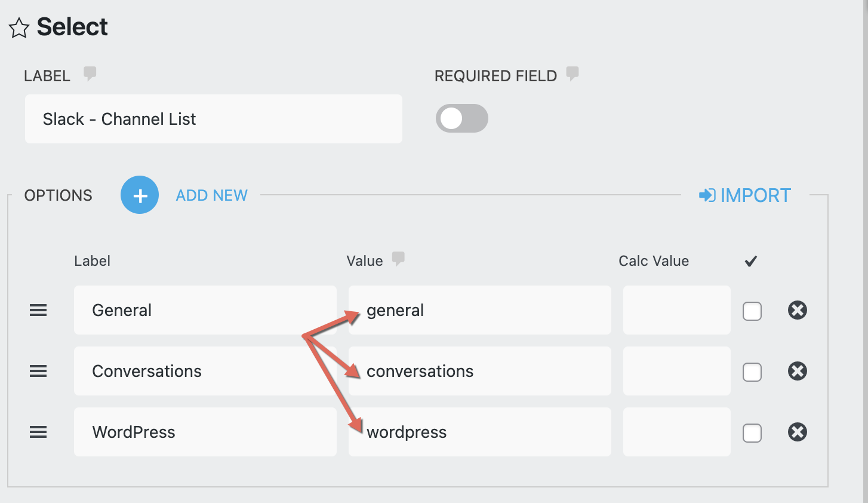
Task: Grab the drag handle for General row
Action: point(38,310)
